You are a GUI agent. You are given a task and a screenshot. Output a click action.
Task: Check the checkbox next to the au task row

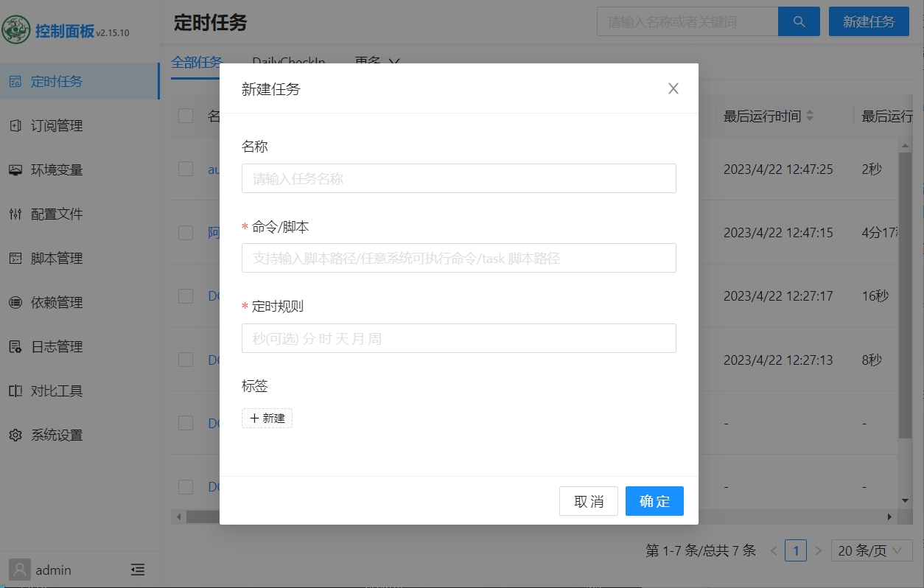pyautogui.click(x=185, y=169)
